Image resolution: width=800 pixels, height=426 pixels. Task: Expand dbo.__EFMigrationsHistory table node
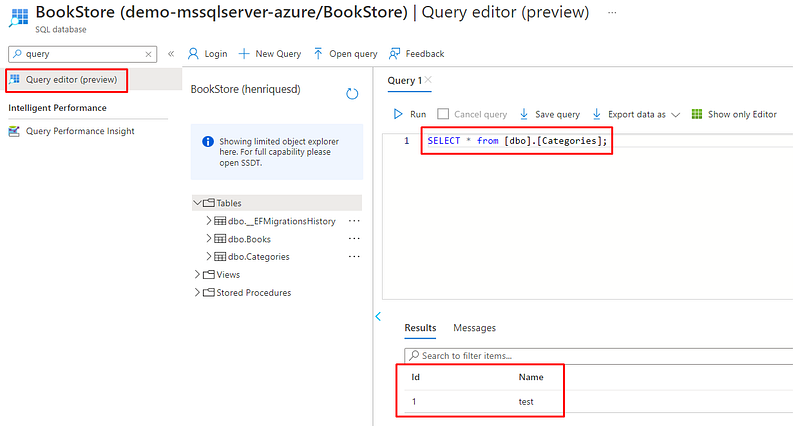point(209,221)
